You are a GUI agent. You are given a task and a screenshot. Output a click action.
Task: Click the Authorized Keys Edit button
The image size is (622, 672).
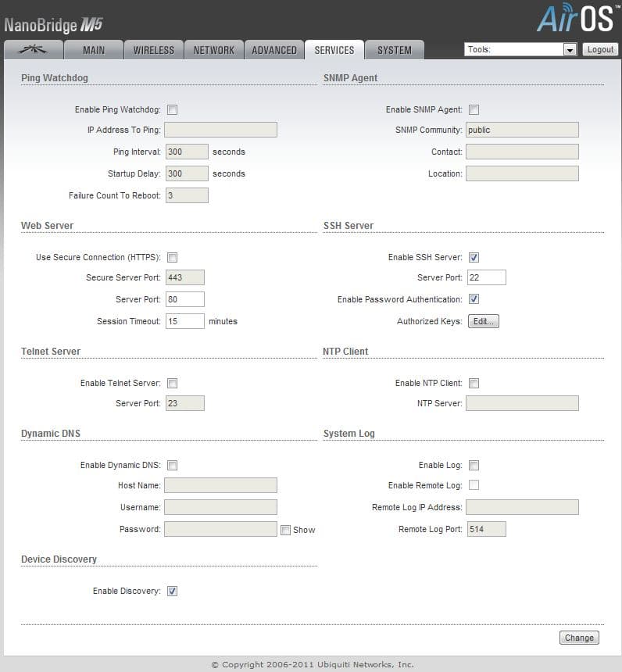484,321
